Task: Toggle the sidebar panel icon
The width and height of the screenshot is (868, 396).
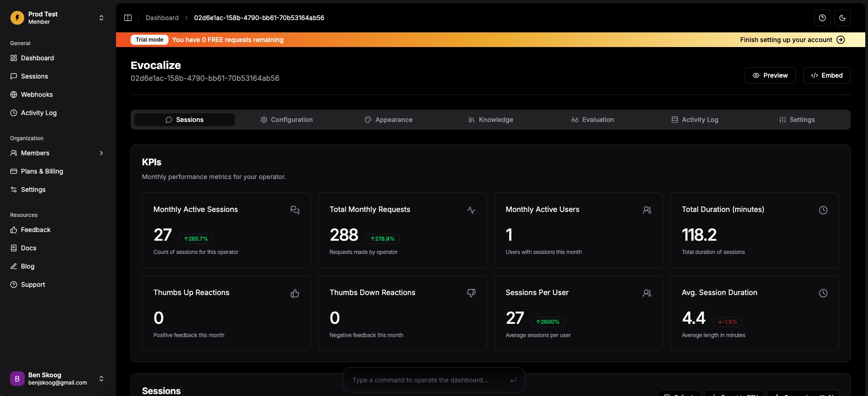Action: tap(128, 18)
